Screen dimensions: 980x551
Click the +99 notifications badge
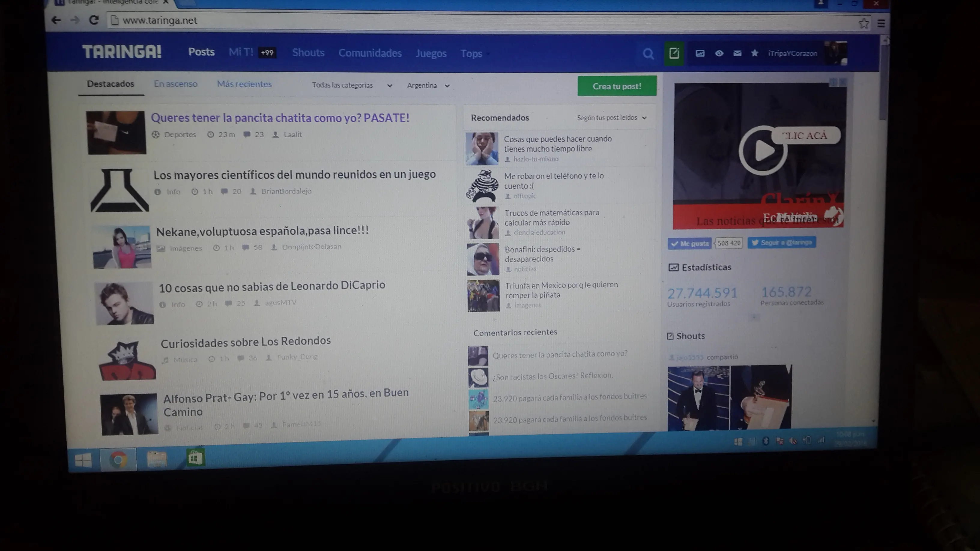[x=267, y=53]
